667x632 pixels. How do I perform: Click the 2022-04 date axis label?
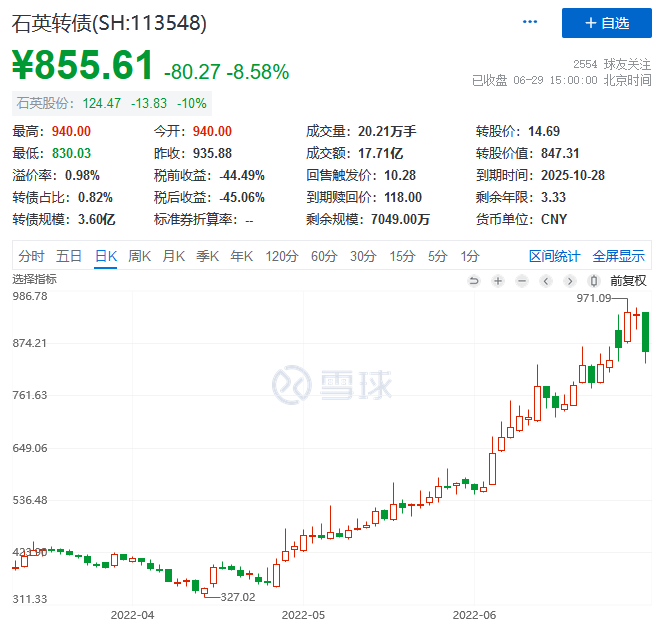[132, 615]
